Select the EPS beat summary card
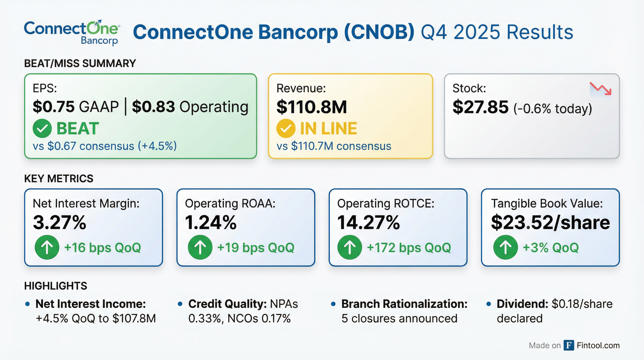 pyautogui.click(x=140, y=116)
